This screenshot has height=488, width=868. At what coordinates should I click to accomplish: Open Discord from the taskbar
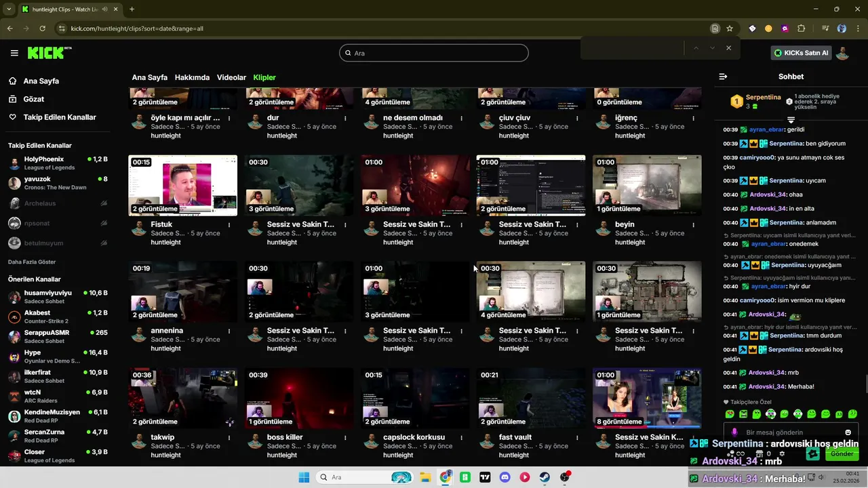click(x=505, y=477)
